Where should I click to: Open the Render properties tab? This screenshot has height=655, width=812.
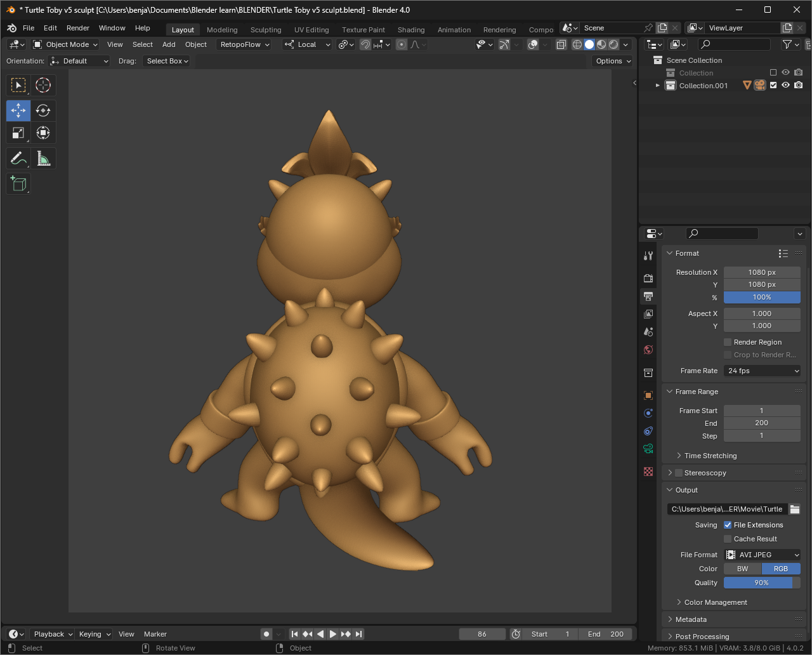648,278
